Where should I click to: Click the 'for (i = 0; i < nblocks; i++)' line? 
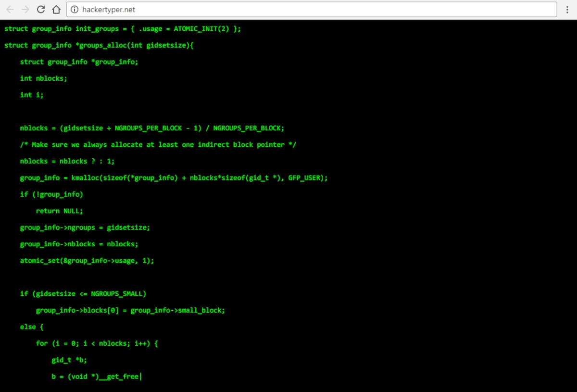(x=97, y=343)
